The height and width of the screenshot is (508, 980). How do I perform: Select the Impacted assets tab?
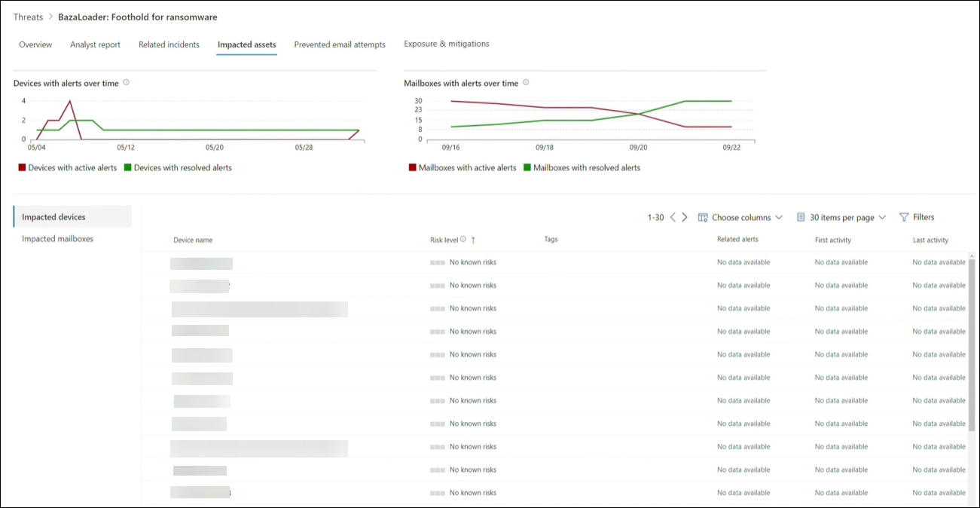click(x=246, y=45)
